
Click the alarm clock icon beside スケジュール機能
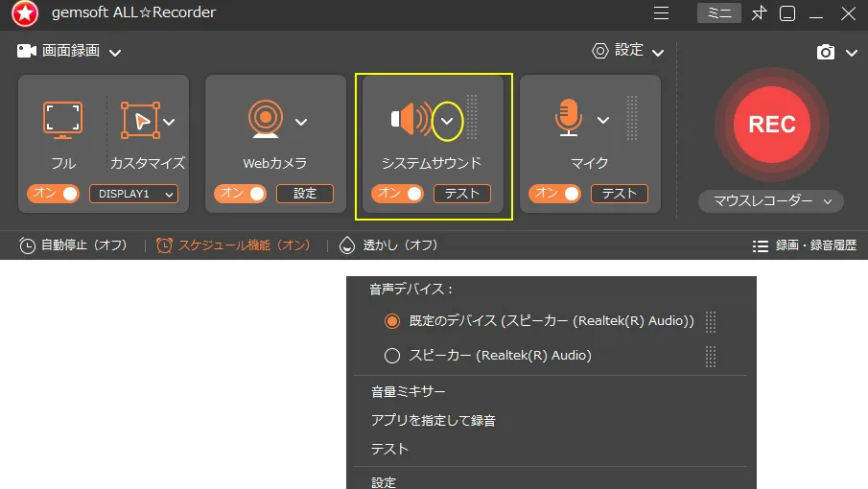164,245
